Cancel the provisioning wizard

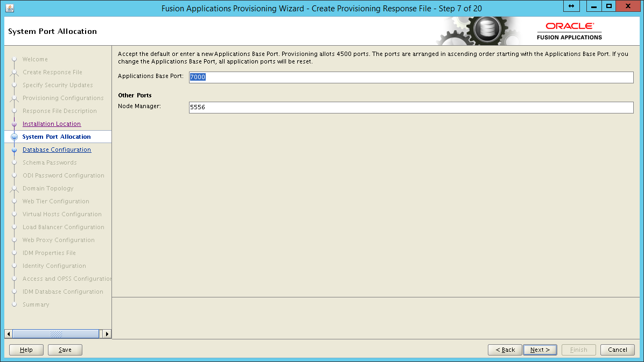tap(617, 350)
